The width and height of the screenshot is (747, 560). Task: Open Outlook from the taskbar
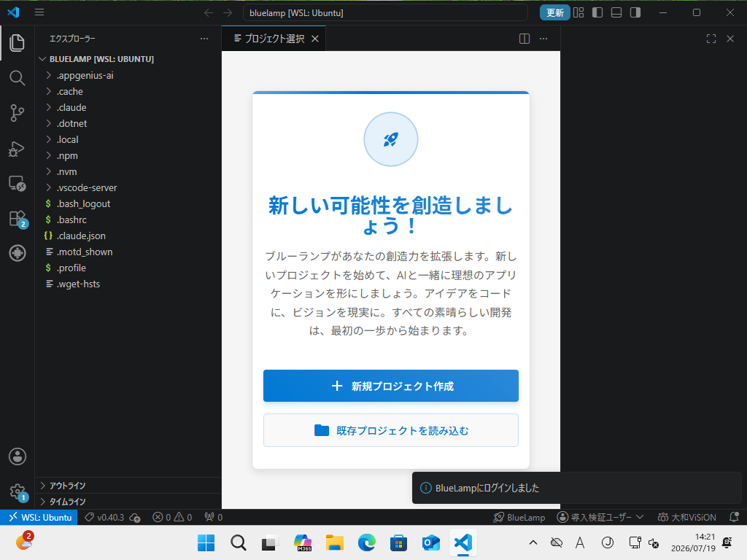(430, 542)
